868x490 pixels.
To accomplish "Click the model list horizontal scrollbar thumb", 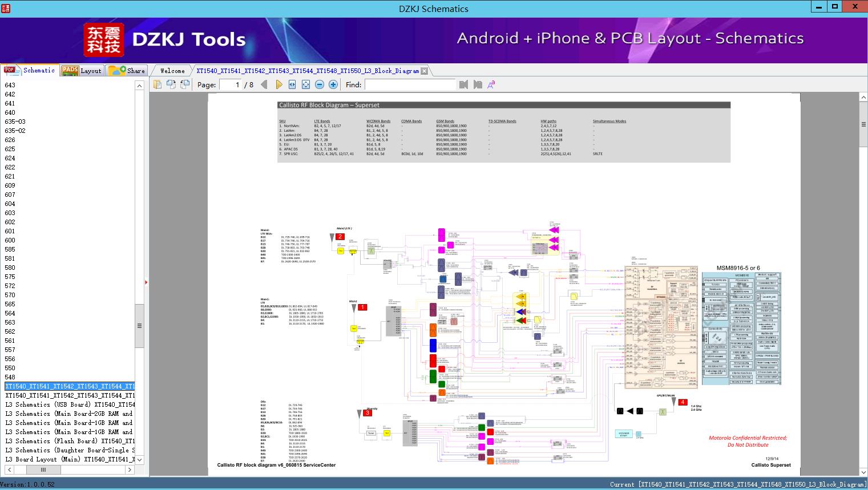I will (x=43, y=469).
